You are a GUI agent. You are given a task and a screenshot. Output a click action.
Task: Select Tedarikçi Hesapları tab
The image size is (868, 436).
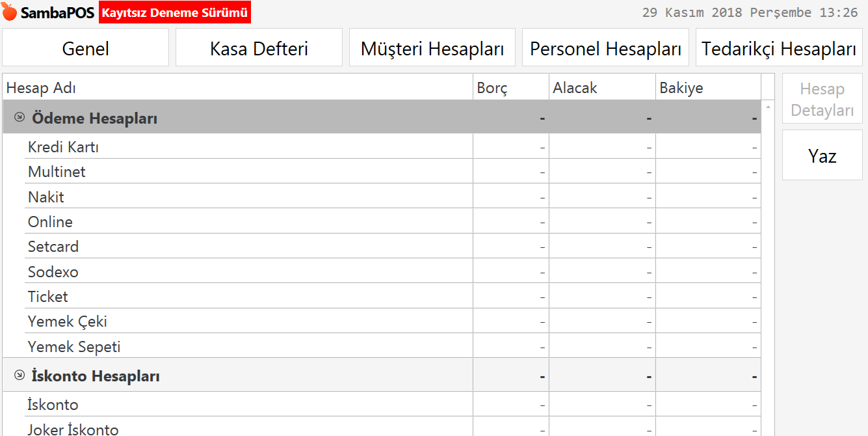(779, 48)
